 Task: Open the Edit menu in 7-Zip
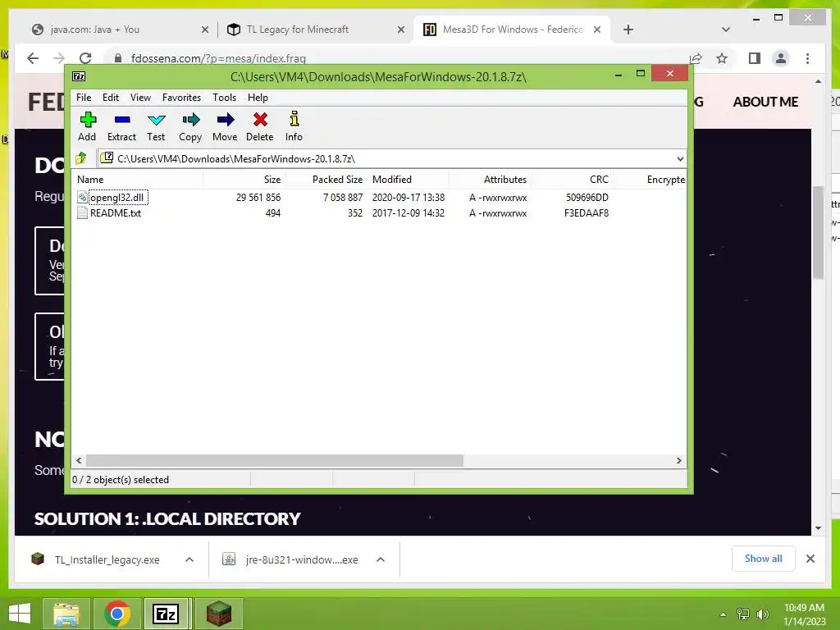point(111,98)
